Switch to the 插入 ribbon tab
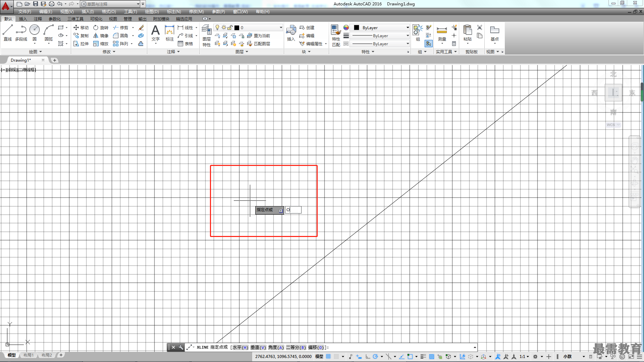Screen dimensions: 644x362 tap(23, 19)
